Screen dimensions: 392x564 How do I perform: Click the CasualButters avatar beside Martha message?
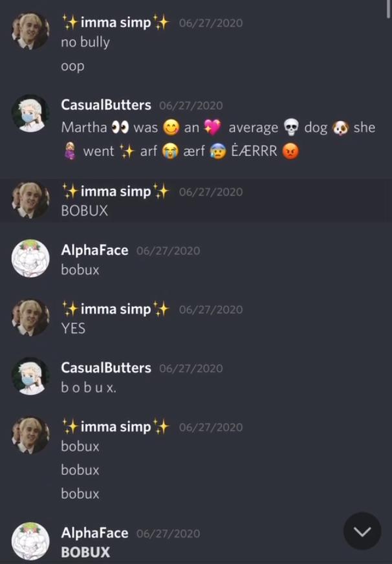coord(30,113)
